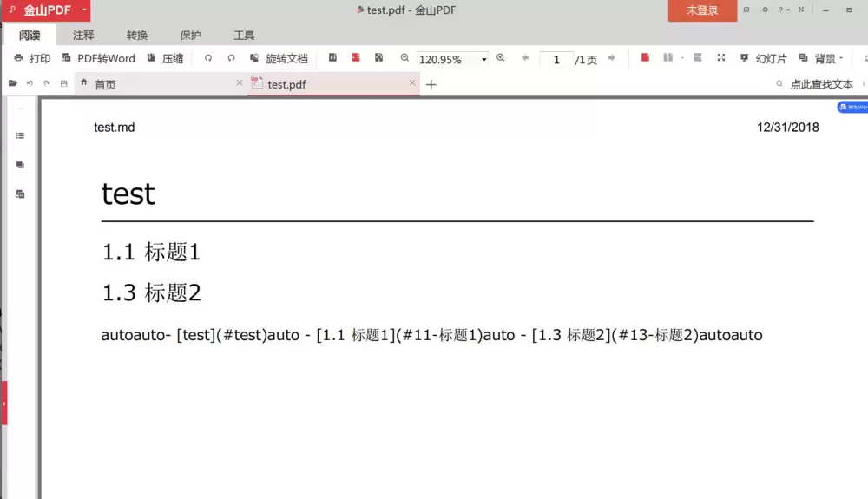
Task: Select red fit-width view icon
Action: point(355,57)
